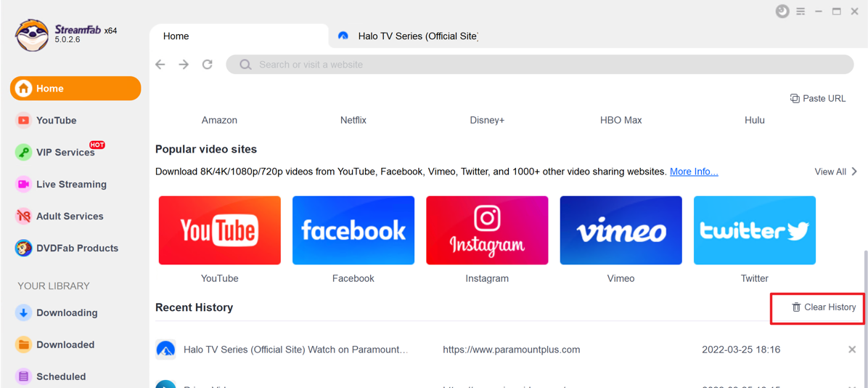Open the Disney+ service

[x=487, y=120]
